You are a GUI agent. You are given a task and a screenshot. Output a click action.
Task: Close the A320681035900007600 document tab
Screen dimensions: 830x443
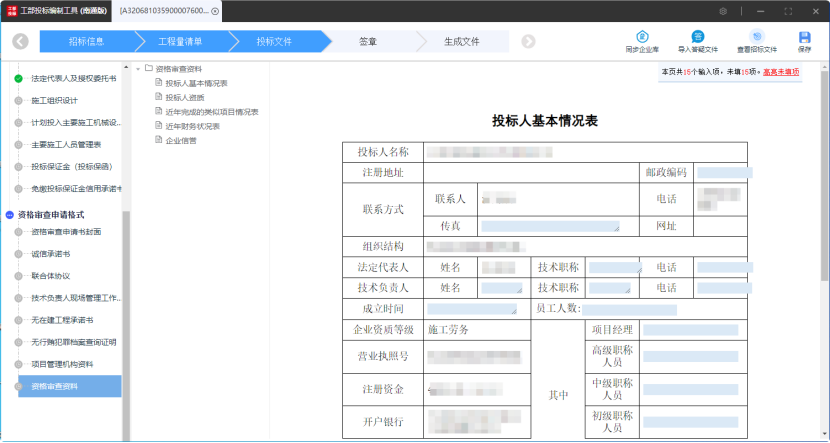pos(215,11)
